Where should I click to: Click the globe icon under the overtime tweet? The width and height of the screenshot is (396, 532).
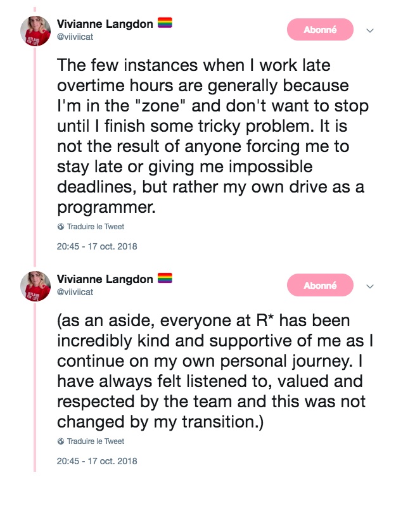(61, 227)
